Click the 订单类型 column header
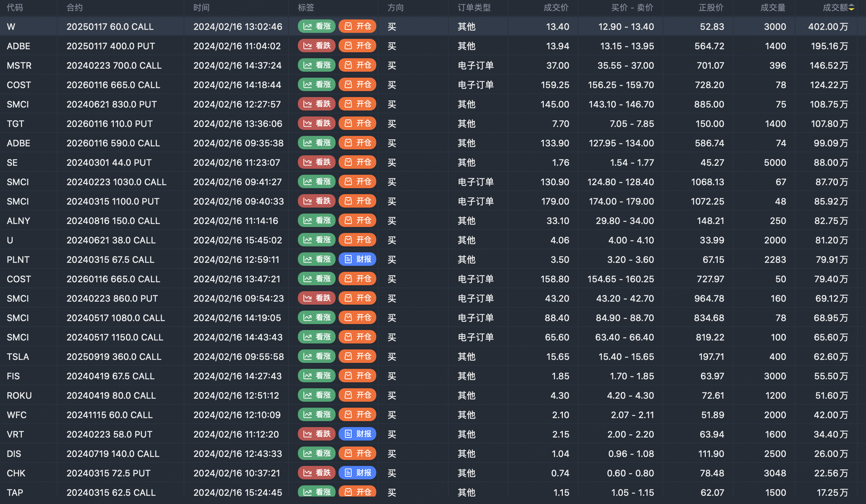 pyautogui.click(x=474, y=8)
